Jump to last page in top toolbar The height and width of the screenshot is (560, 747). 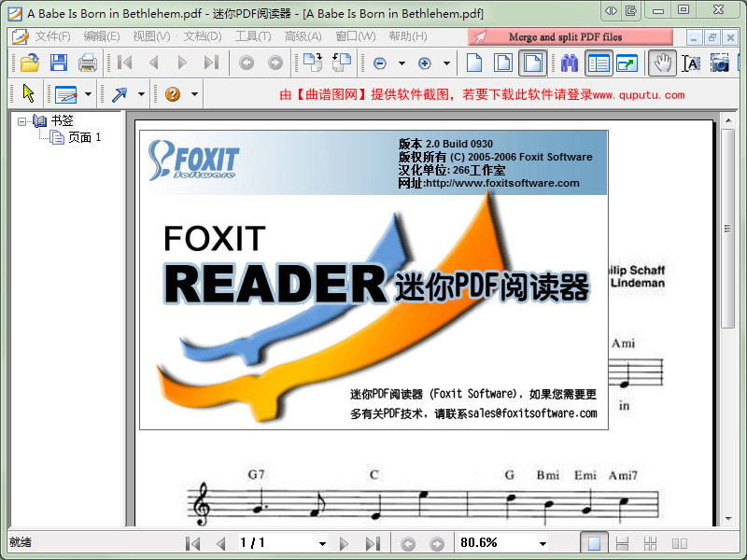(x=211, y=63)
